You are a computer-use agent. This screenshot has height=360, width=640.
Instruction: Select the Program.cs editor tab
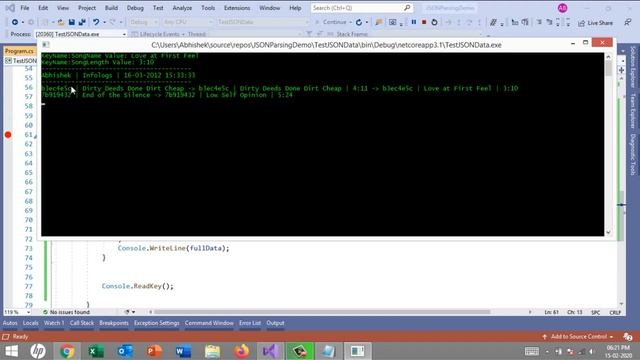tap(19, 51)
